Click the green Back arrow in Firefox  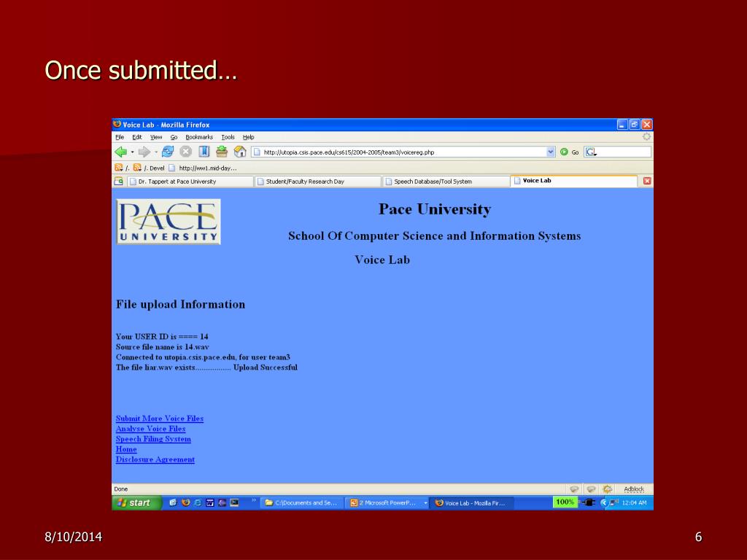[x=120, y=152]
